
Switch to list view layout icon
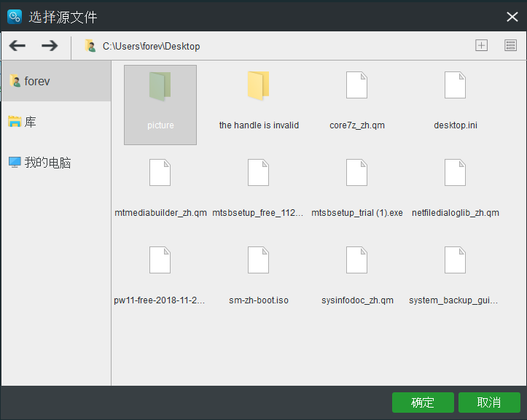tap(510, 45)
